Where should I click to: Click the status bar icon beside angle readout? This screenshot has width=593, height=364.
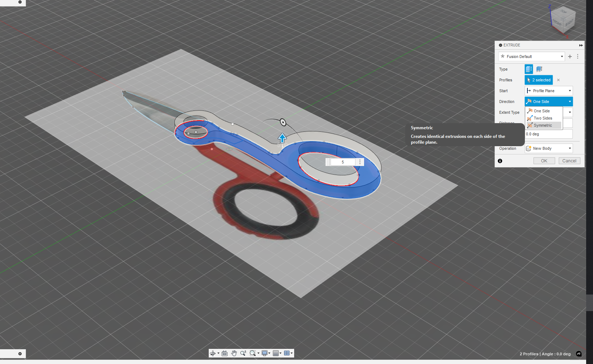(579, 354)
